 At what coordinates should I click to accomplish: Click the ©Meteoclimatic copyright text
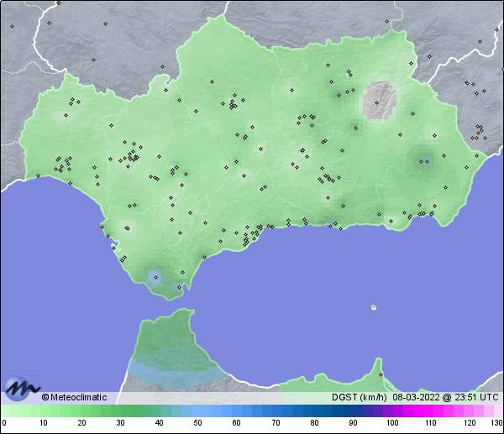(74, 397)
